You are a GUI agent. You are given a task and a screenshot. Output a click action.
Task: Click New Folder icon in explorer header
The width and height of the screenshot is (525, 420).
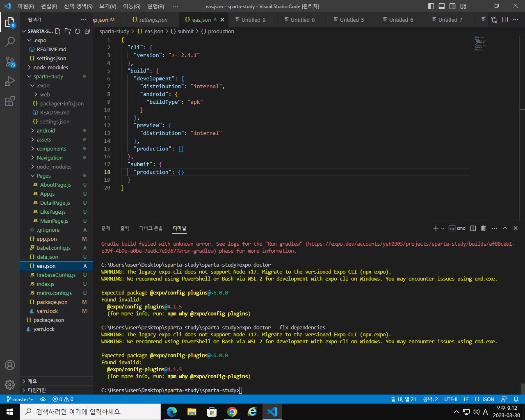[68, 31]
